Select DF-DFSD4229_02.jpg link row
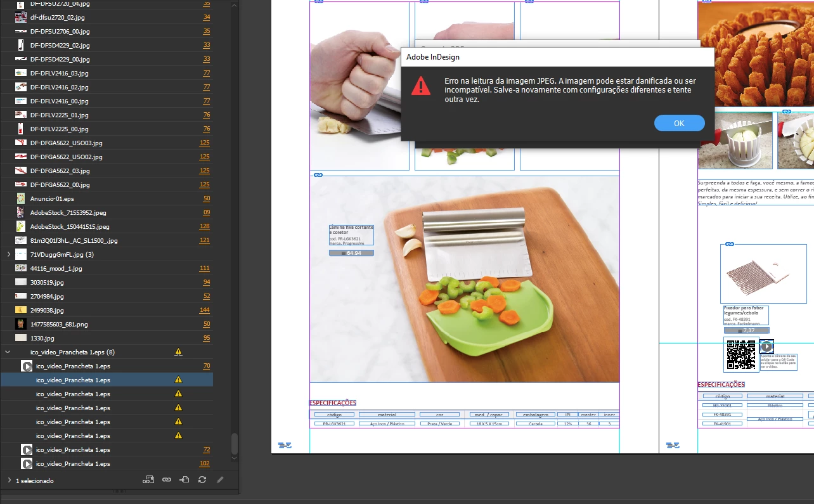 coord(107,45)
